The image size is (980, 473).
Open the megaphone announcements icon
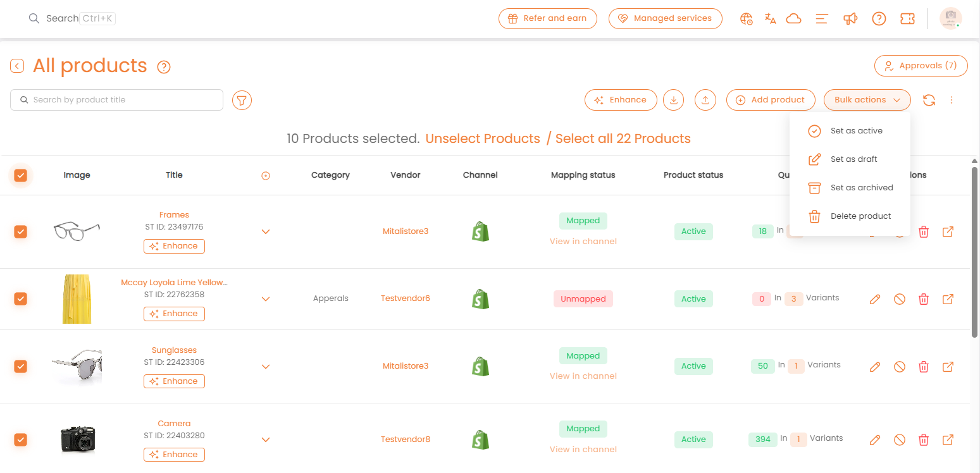[850, 18]
